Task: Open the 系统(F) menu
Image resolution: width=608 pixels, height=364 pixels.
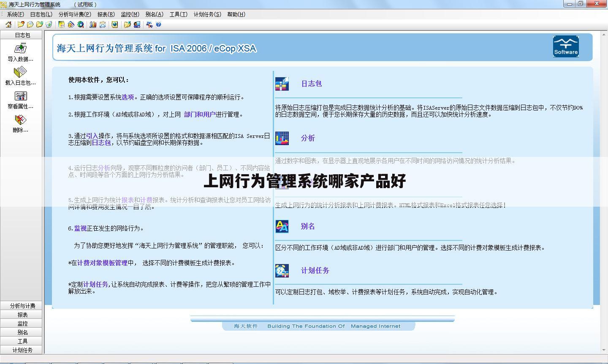Action: click(x=15, y=14)
